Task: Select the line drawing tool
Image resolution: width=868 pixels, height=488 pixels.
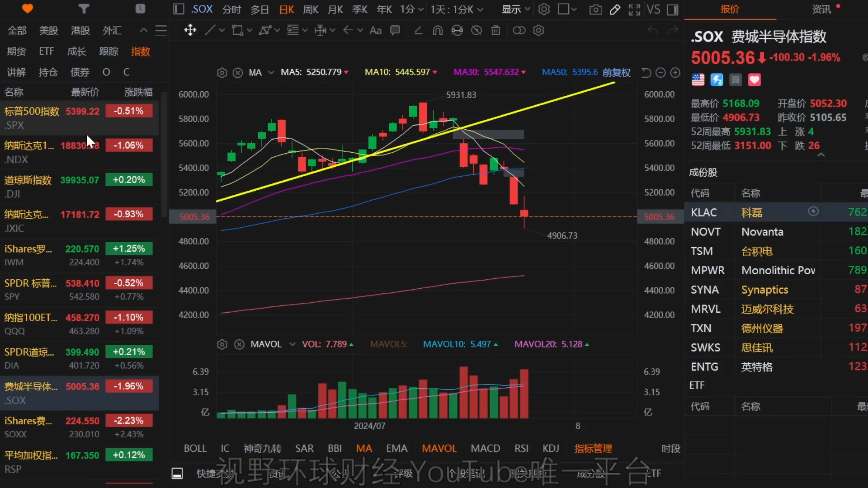Action: [210, 30]
